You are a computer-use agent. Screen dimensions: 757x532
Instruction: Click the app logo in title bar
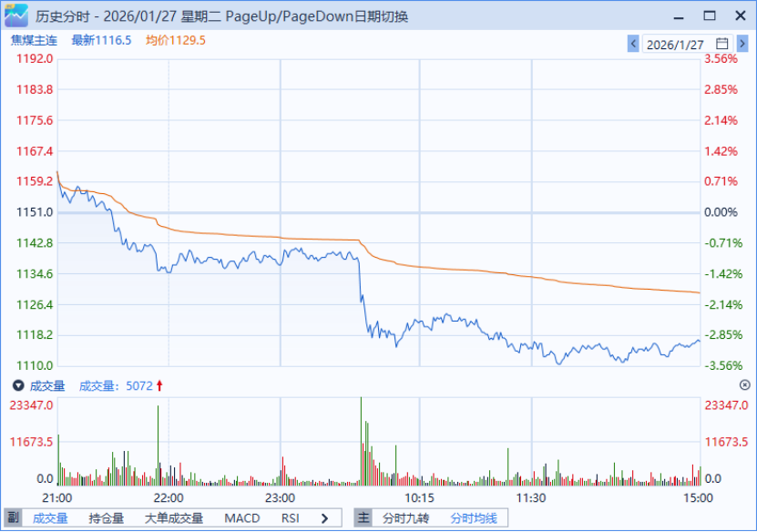click(x=15, y=15)
